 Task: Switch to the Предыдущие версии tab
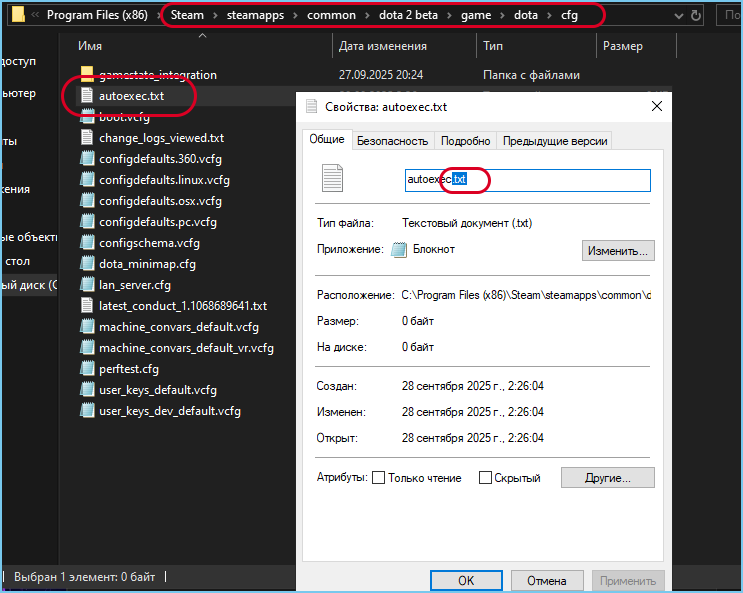555,141
